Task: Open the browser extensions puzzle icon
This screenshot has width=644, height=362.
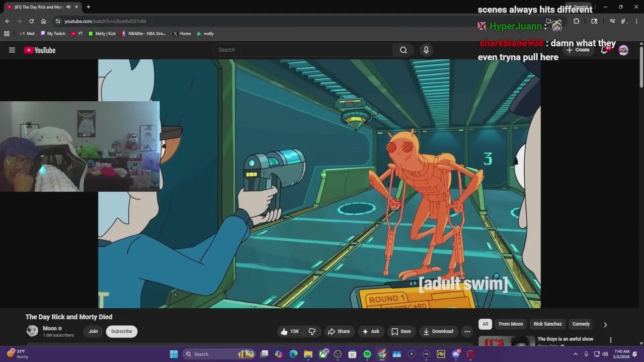Action: tap(576, 21)
